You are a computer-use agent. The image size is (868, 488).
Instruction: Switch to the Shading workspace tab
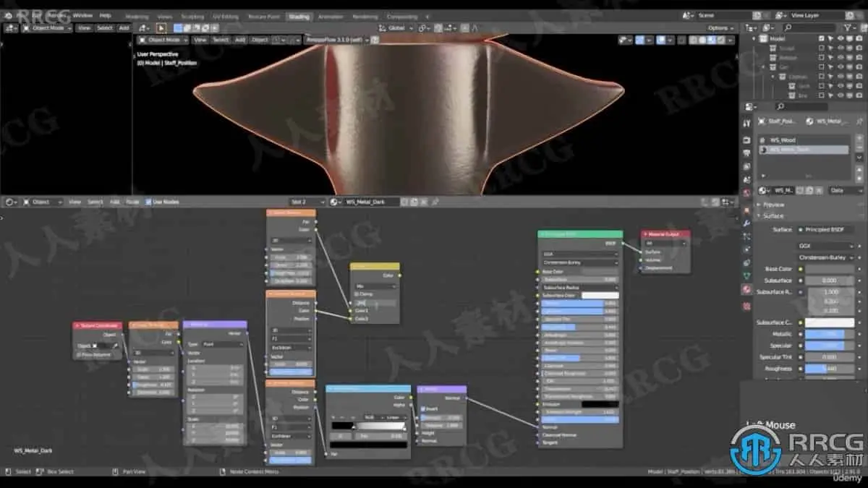tap(297, 16)
